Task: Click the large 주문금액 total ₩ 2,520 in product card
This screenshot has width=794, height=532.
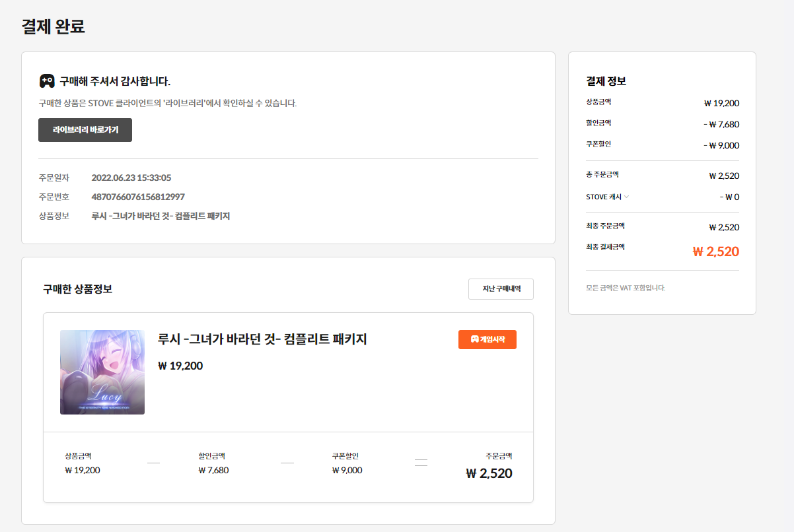Action: 489,473
